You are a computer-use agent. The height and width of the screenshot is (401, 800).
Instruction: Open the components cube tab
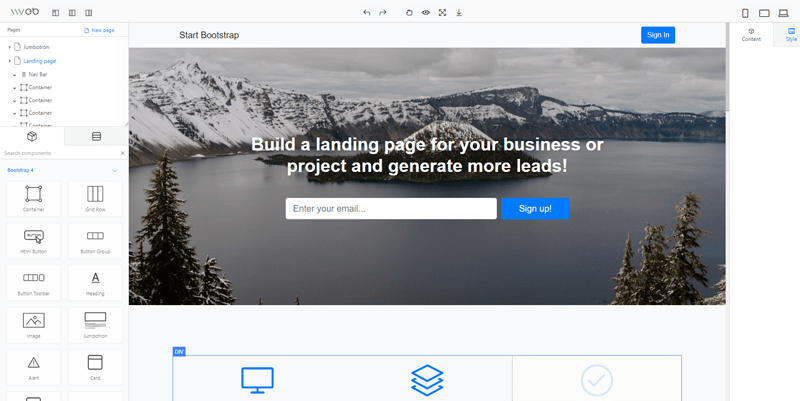point(32,136)
